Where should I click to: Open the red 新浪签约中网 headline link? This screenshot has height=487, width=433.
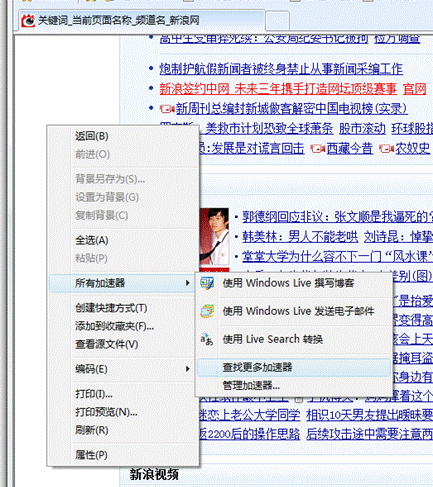point(278,89)
